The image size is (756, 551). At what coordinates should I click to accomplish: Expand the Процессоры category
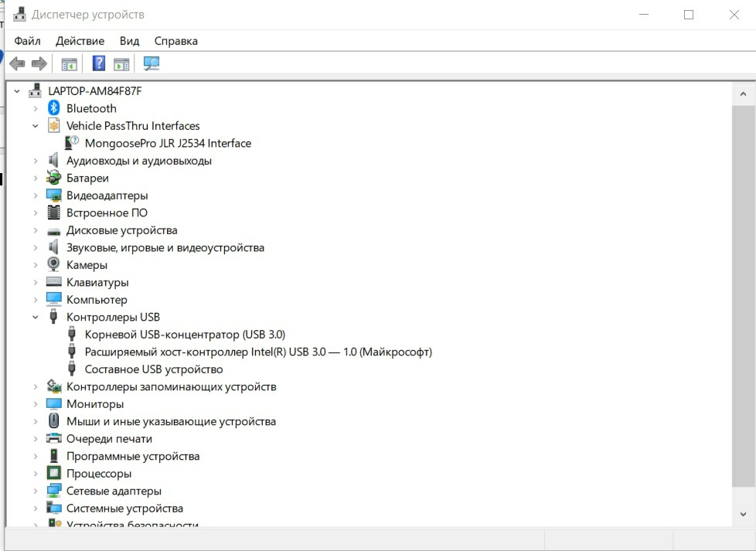point(36,474)
